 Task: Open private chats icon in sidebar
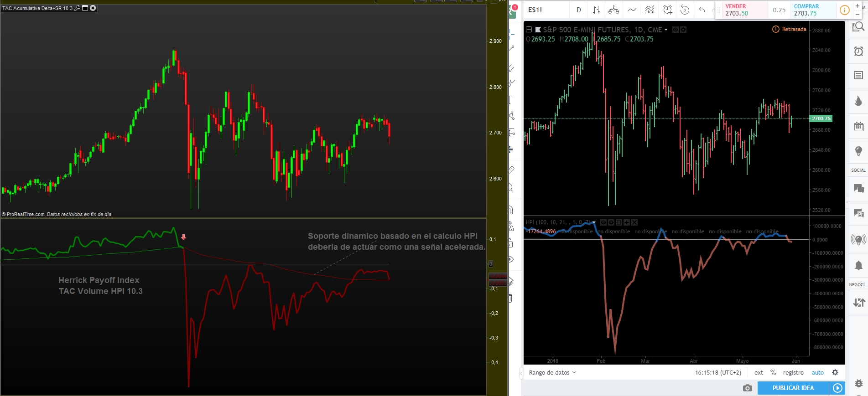click(x=858, y=213)
